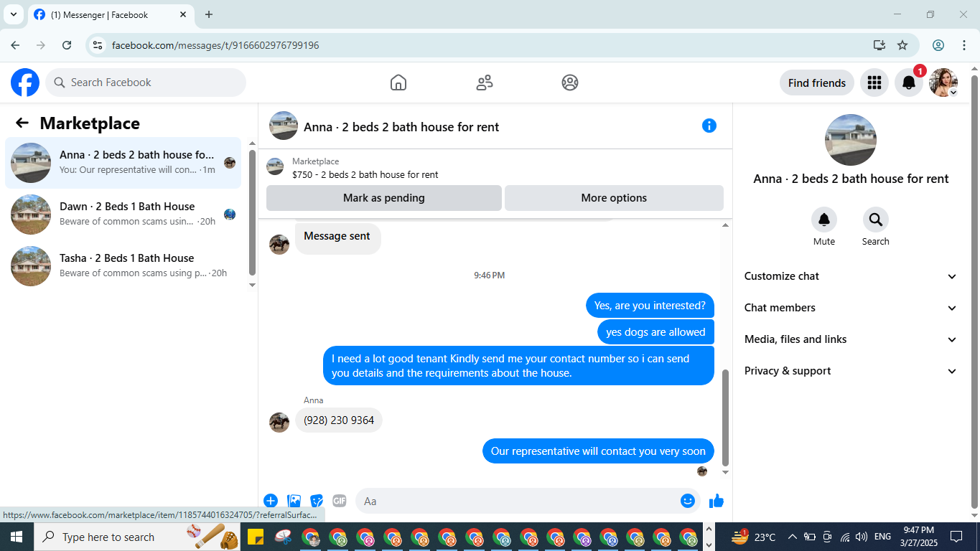Open the $750 listing link in chat header
The height and width of the screenshot is (551, 980).
(x=365, y=174)
